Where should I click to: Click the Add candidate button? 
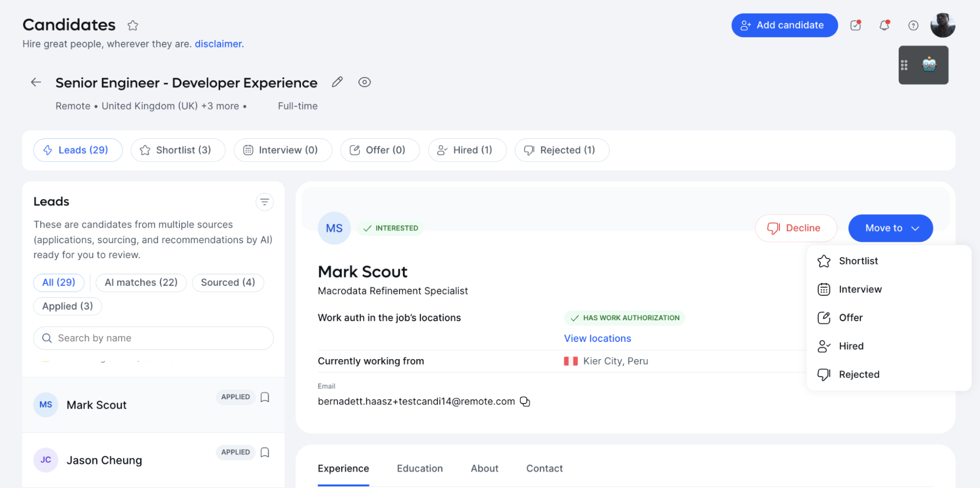[x=784, y=25]
